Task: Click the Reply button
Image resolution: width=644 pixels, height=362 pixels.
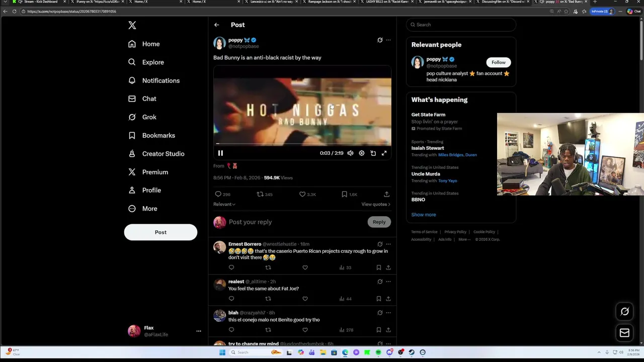Action: (379, 222)
